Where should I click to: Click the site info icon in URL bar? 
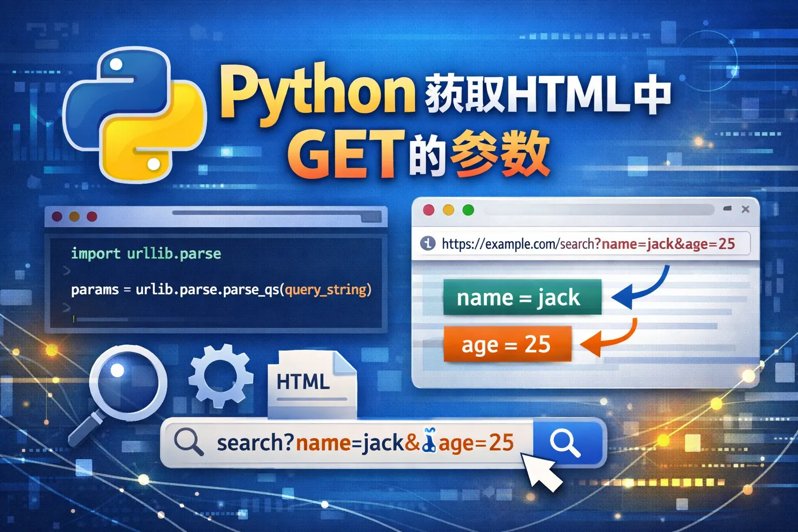coord(428,243)
